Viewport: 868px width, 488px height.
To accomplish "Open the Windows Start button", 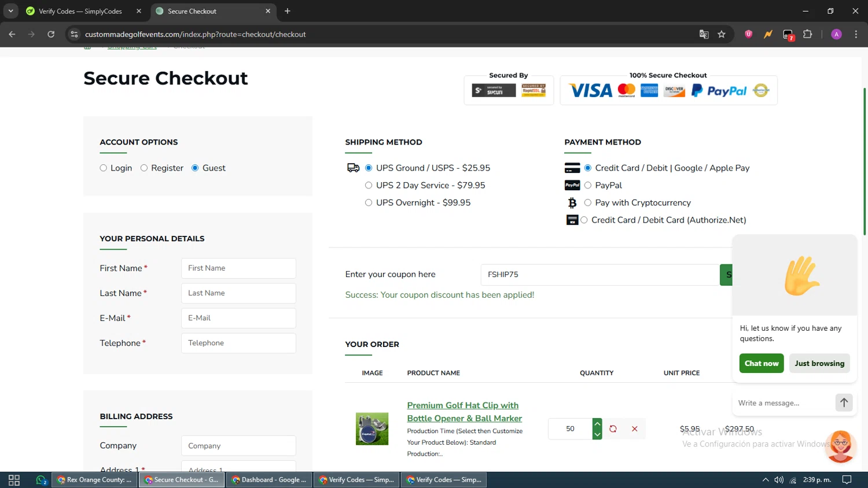I will click(x=14, y=480).
